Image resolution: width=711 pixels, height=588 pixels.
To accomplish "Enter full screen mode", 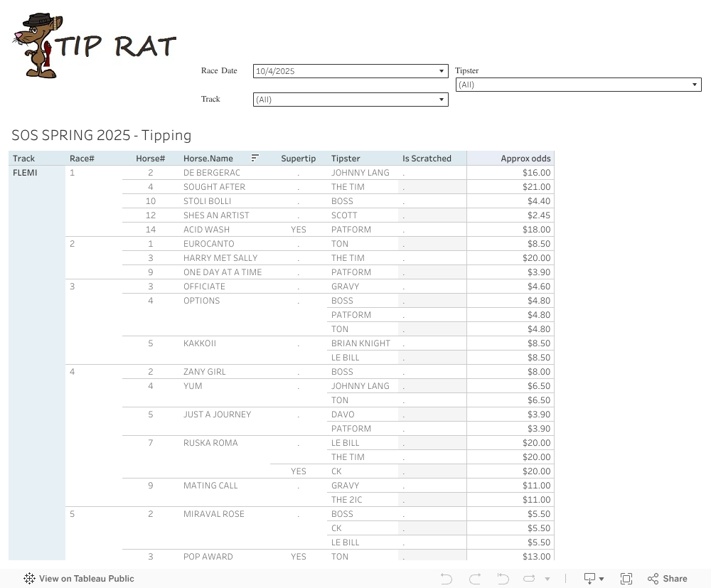I will point(626,579).
